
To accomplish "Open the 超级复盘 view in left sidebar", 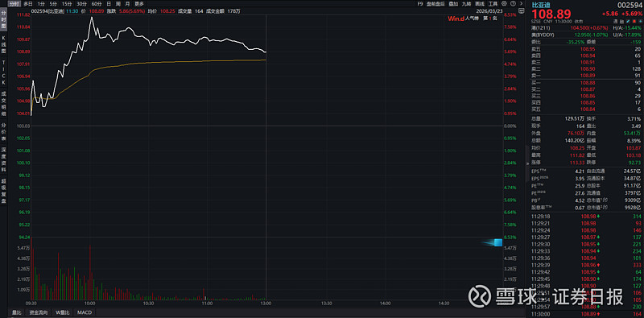I will (4, 191).
